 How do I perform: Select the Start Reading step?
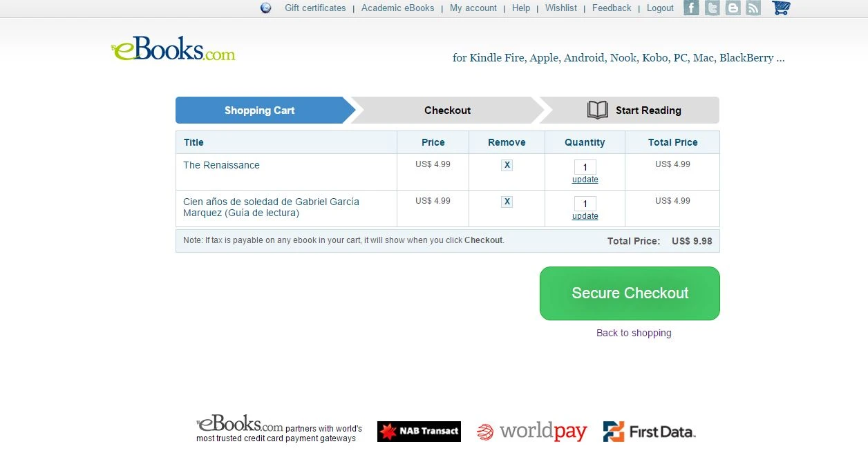[x=634, y=110]
